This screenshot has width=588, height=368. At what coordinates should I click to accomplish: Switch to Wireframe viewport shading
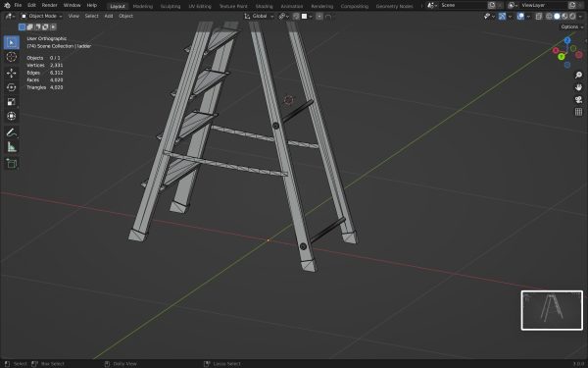(x=549, y=16)
